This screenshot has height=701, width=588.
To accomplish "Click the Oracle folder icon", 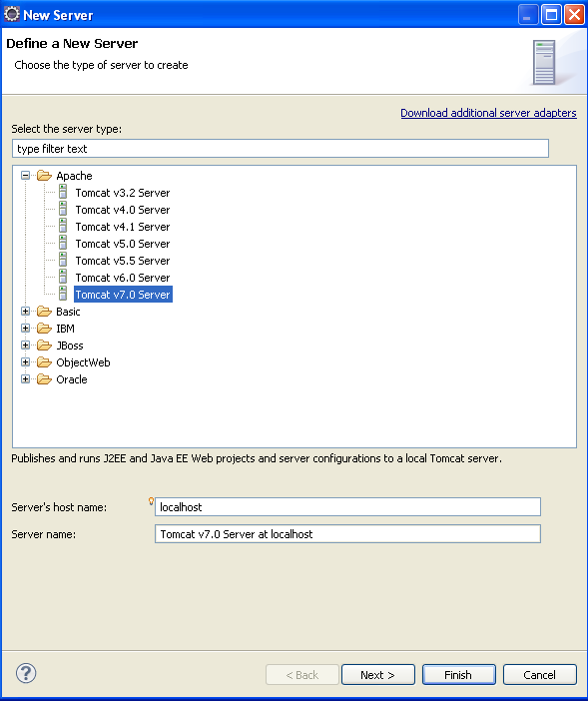I will (44, 379).
